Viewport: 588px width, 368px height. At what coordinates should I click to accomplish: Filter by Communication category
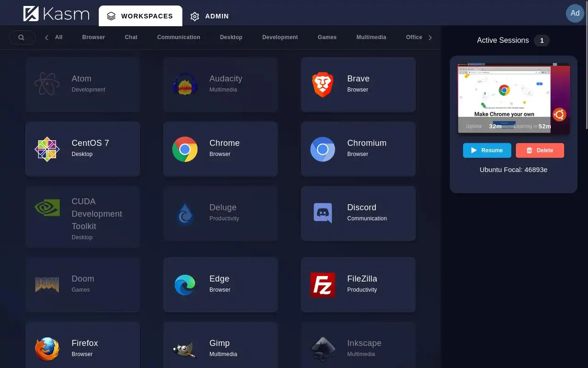coord(179,37)
